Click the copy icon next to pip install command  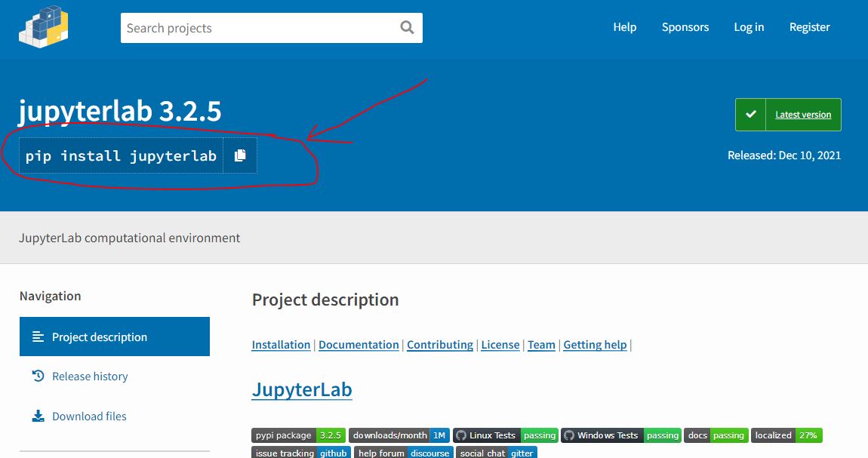click(x=240, y=155)
